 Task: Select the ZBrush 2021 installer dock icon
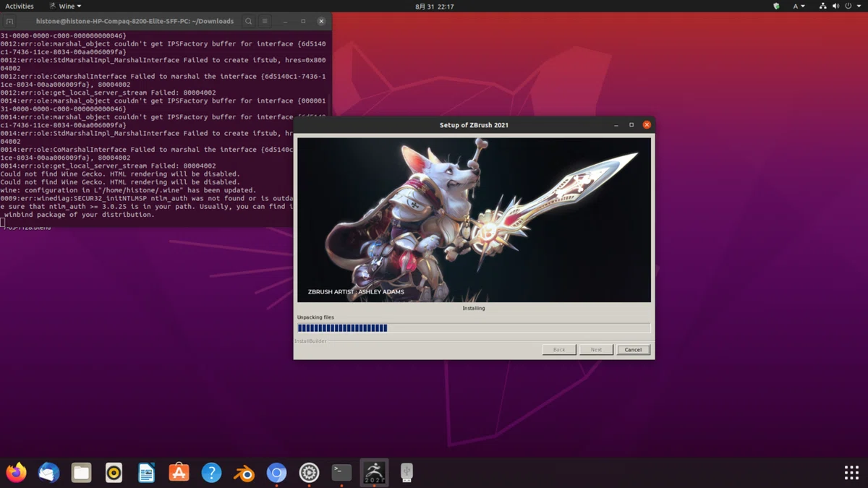(374, 473)
